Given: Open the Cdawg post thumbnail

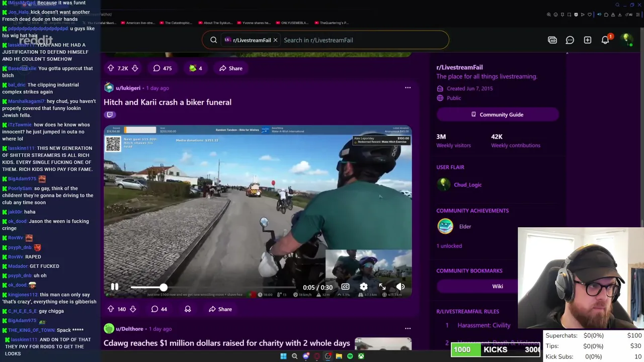Looking at the screenshot, I should 383,344.
